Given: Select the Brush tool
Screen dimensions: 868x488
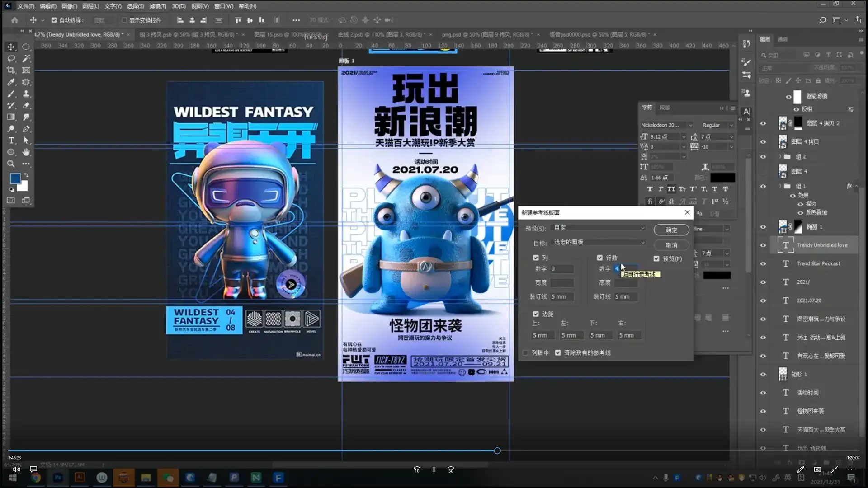Looking at the screenshot, I should coord(11,94).
